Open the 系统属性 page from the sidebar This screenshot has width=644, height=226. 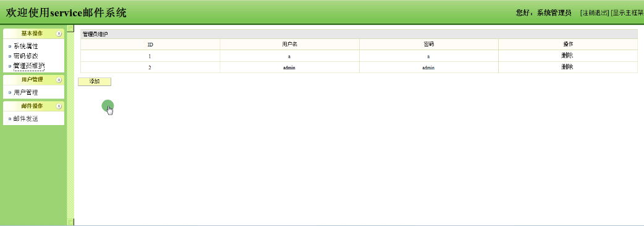point(25,46)
